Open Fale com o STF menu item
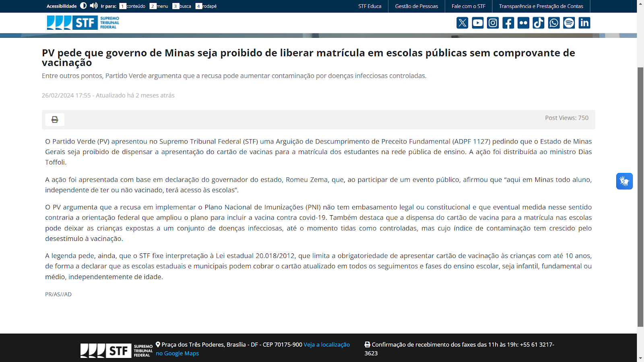The height and width of the screenshot is (362, 644). (469, 6)
